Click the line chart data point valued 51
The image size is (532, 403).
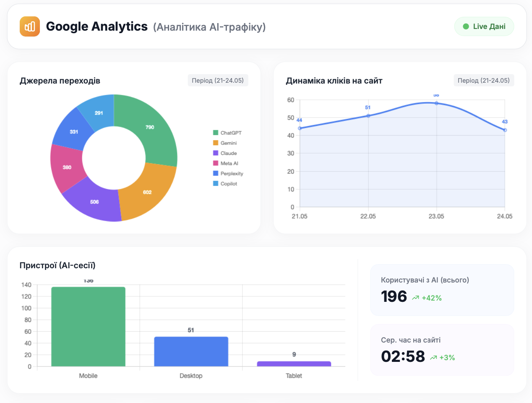pos(368,116)
